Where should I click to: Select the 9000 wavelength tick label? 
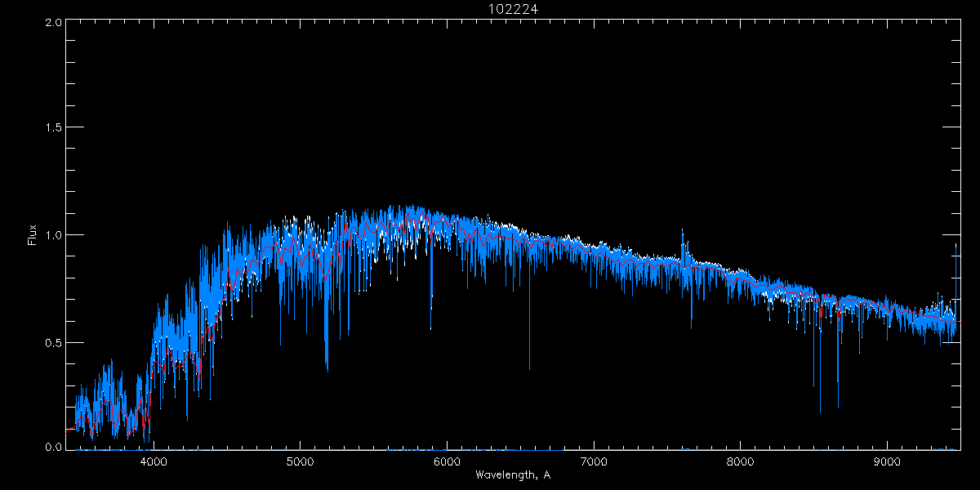coord(888,461)
